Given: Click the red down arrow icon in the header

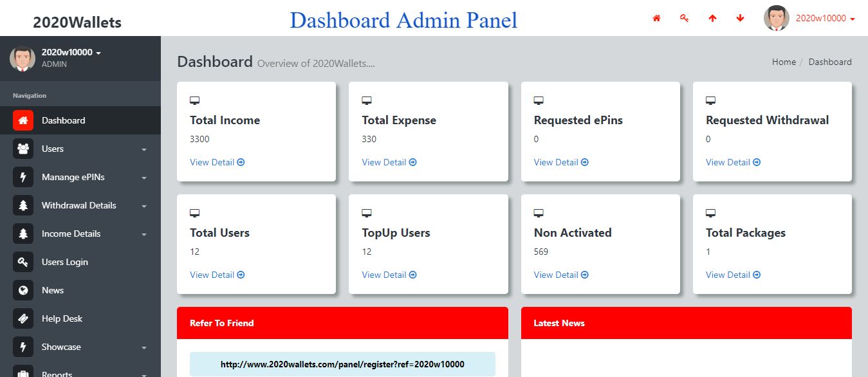Looking at the screenshot, I should [740, 18].
